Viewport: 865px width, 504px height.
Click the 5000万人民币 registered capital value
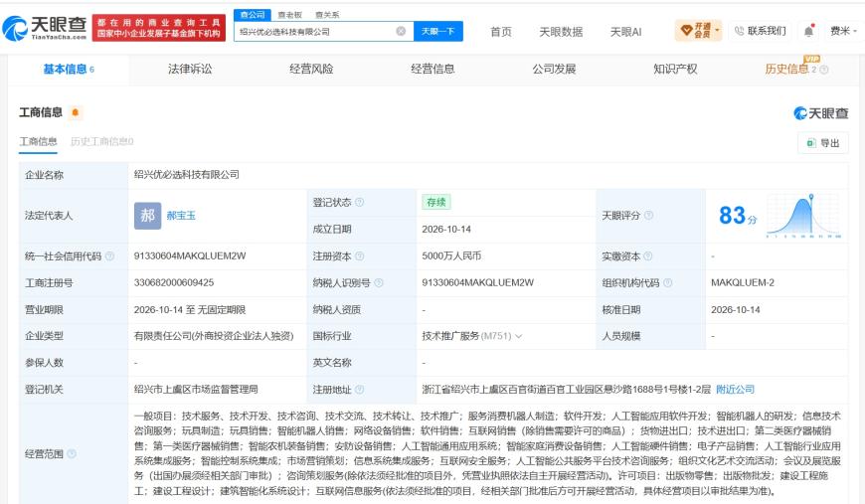pos(451,255)
